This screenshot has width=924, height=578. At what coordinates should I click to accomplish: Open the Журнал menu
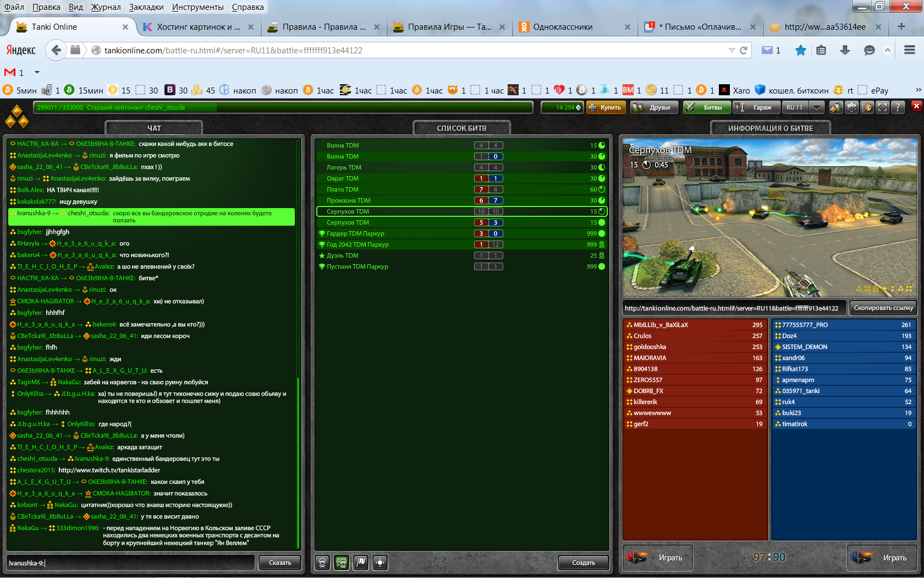[106, 7]
